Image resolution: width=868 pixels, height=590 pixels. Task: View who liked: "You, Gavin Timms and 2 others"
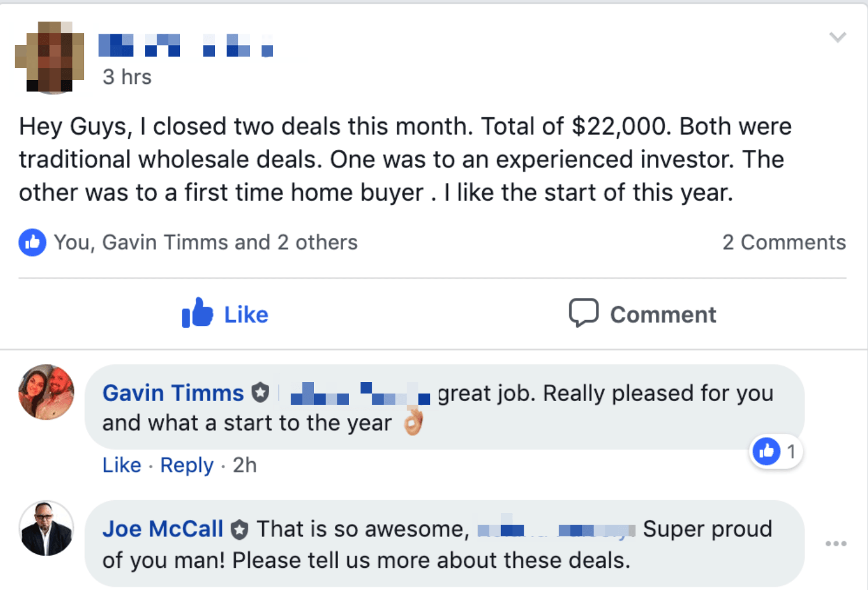tap(206, 243)
